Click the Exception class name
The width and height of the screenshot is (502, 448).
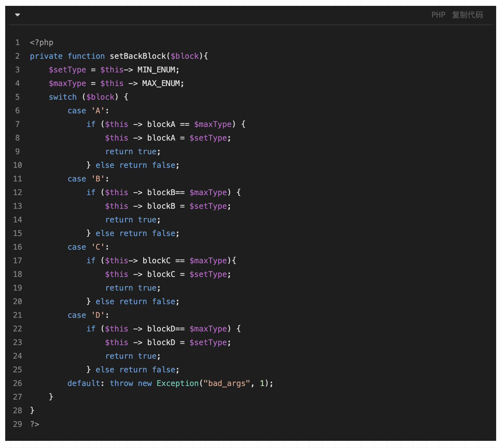pos(177,383)
